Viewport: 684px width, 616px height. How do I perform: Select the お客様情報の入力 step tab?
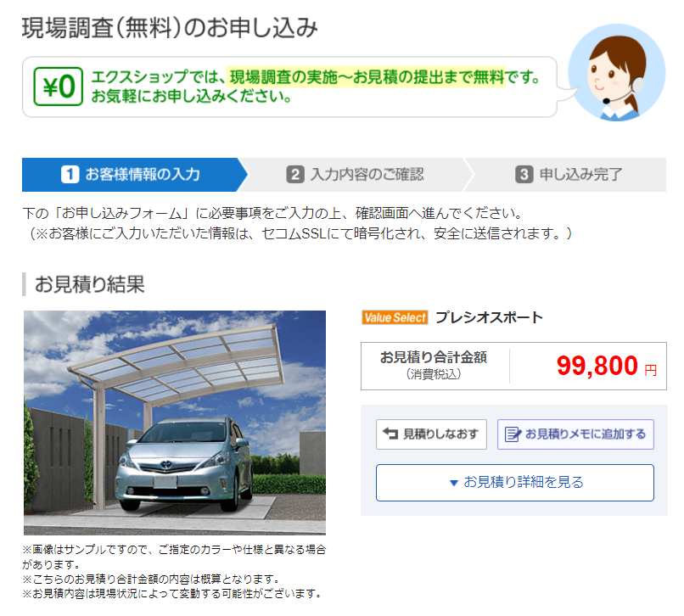[134, 175]
